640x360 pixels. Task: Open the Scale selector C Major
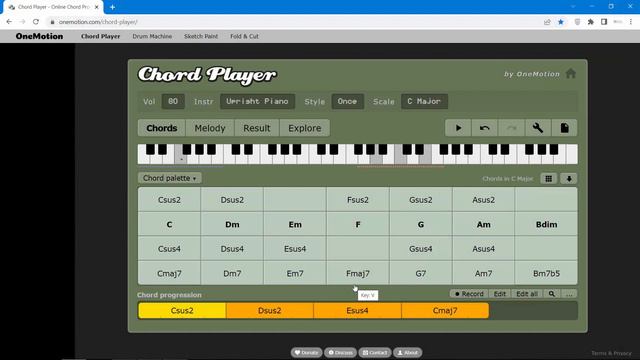pyautogui.click(x=424, y=101)
